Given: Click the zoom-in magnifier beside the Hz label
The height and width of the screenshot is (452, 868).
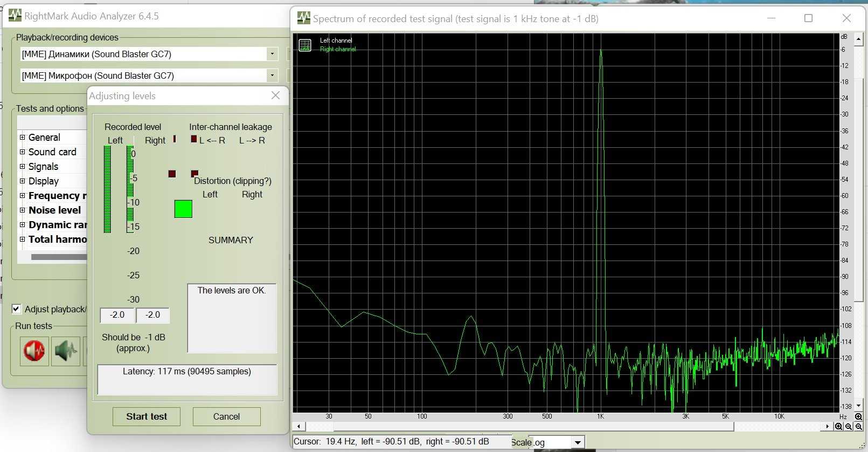Looking at the screenshot, I should click(858, 417).
